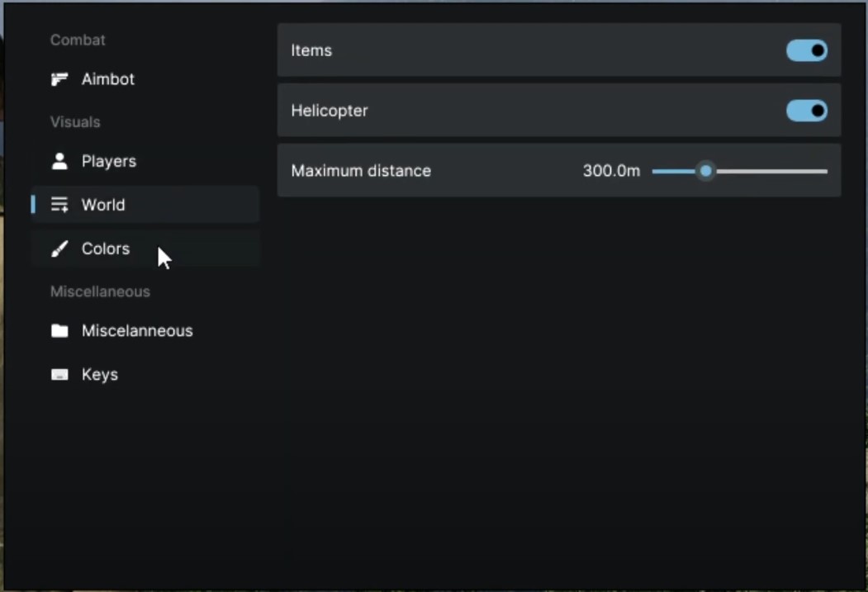This screenshot has height=592, width=868.
Task: Open the Aimbot settings page
Action: (x=107, y=79)
